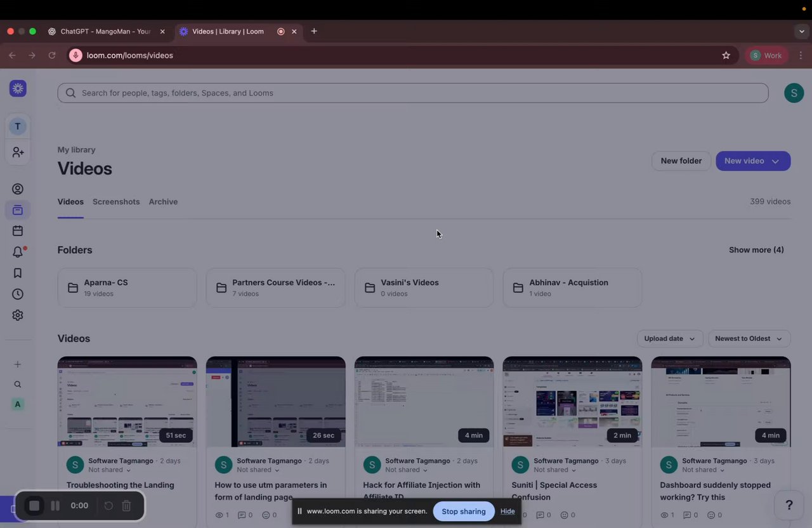
Task: Switch to the Screenshots tab
Action: point(116,202)
